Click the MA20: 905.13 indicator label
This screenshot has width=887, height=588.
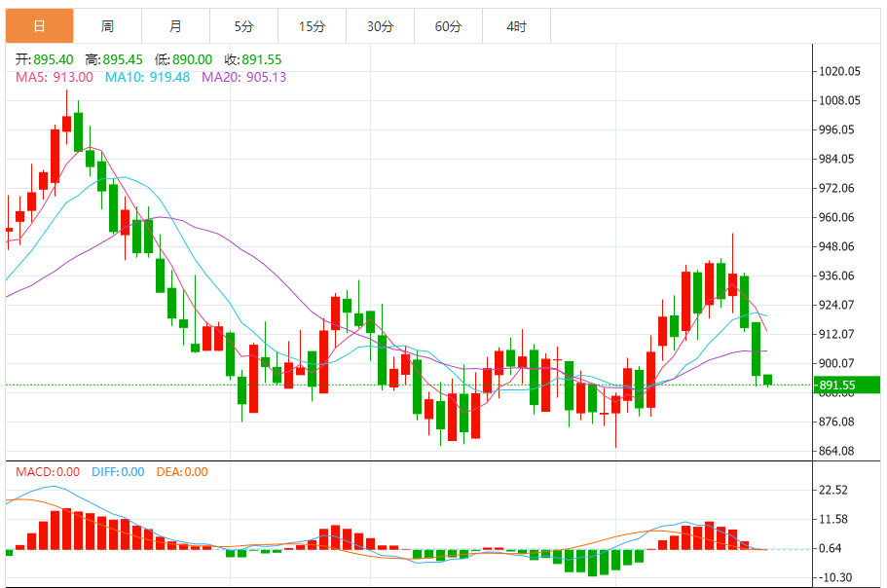(243, 77)
